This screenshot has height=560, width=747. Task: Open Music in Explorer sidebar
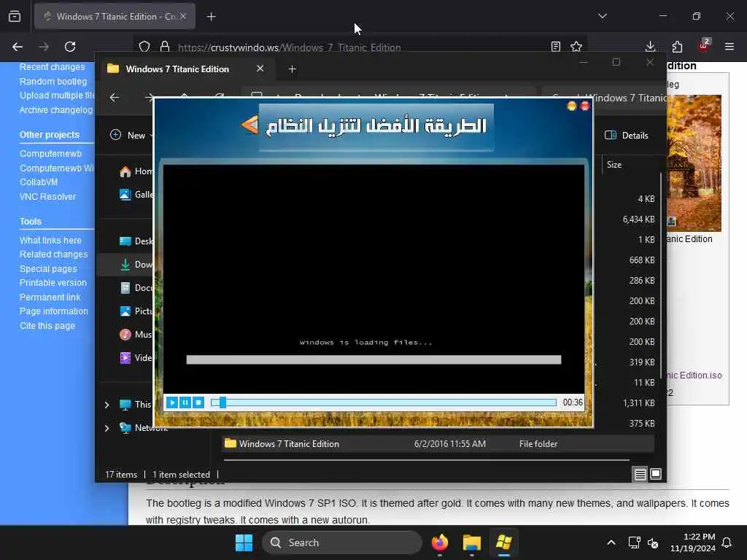(x=136, y=335)
